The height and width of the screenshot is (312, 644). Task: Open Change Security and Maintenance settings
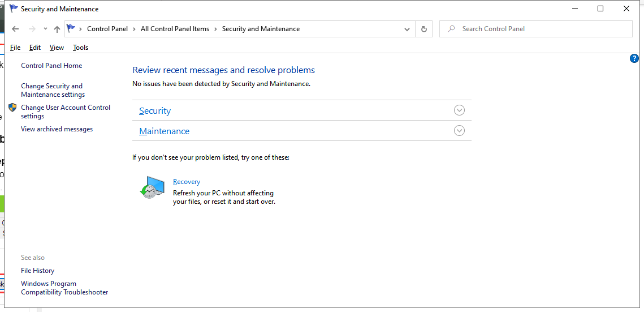tap(53, 90)
